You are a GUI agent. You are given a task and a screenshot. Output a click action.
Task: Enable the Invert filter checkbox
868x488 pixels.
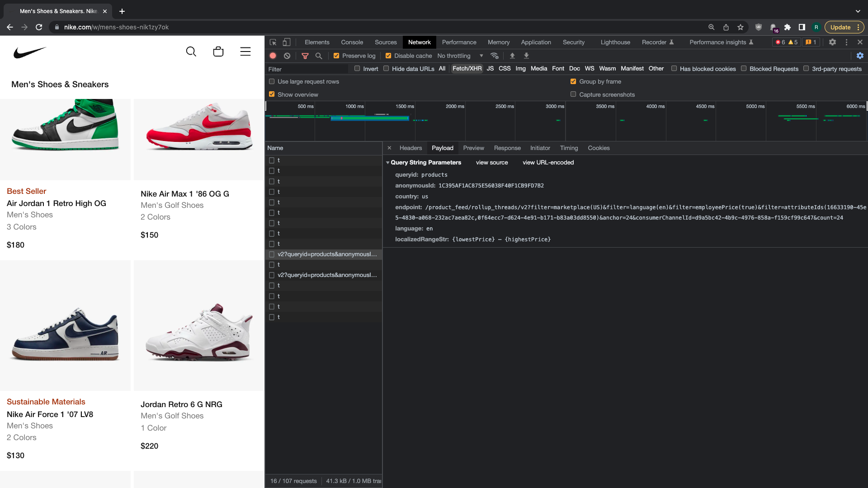(357, 69)
